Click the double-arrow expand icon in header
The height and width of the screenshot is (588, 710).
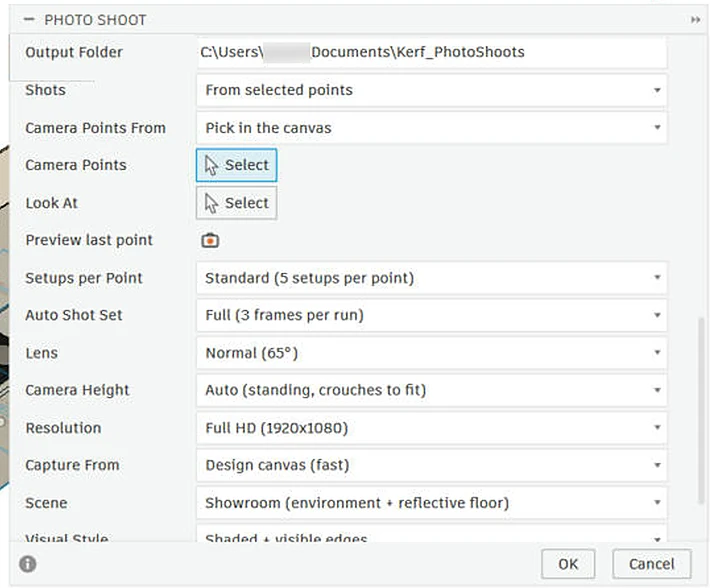pos(695,19)
